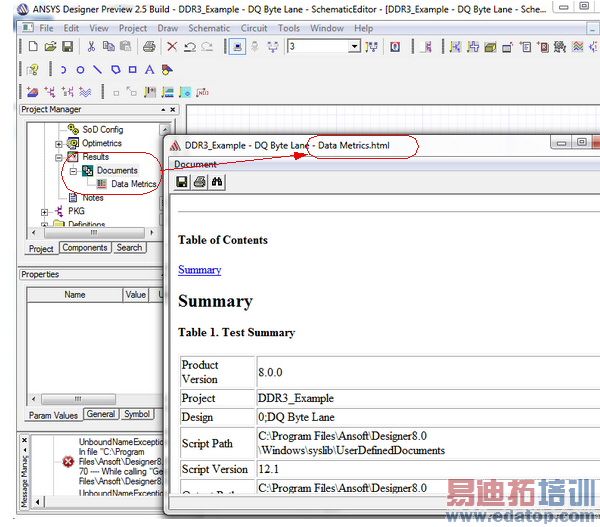This screenshot has height=527, width=600.
Task: Click the Properties panel horizontal scrollbar
Action: (x=78, y=399)
